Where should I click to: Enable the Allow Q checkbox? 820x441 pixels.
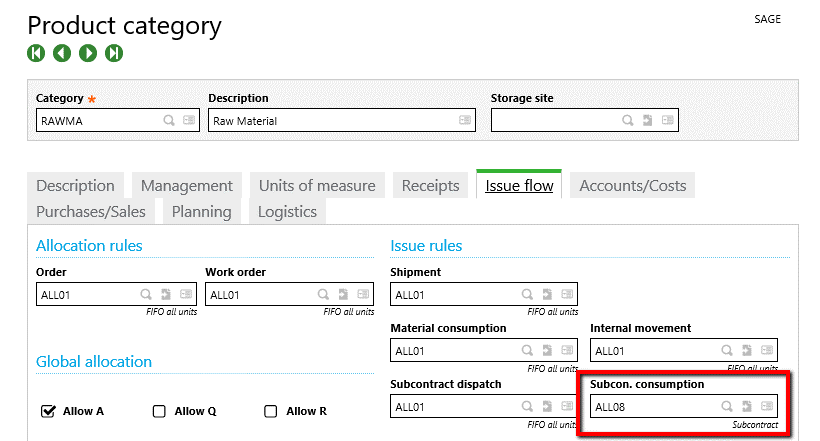[x=159, y=411]
